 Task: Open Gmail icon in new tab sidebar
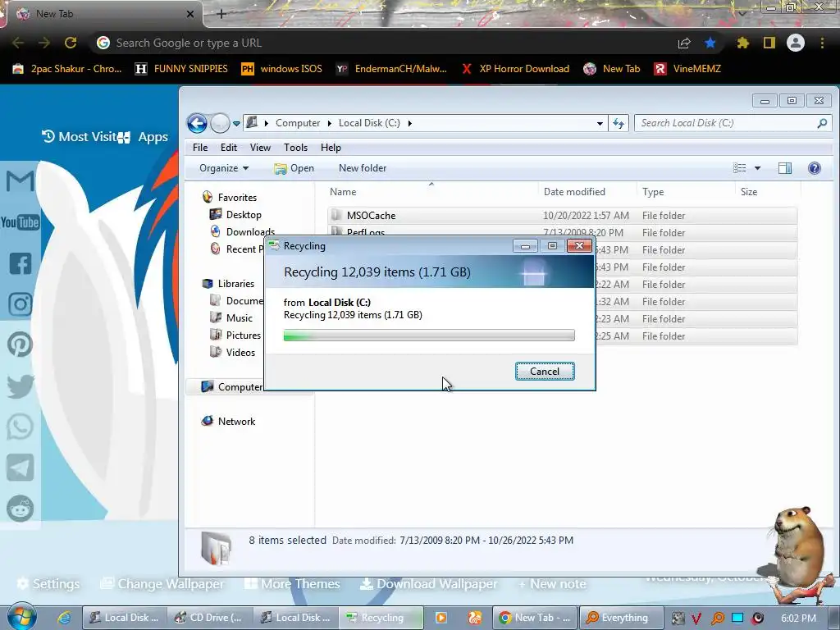coord(20,181)
